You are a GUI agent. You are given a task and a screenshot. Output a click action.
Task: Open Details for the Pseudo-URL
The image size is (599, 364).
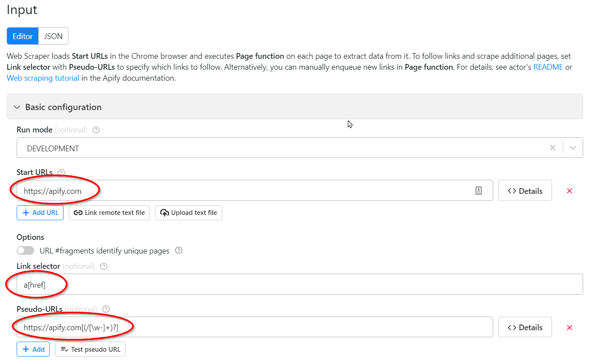525,327
